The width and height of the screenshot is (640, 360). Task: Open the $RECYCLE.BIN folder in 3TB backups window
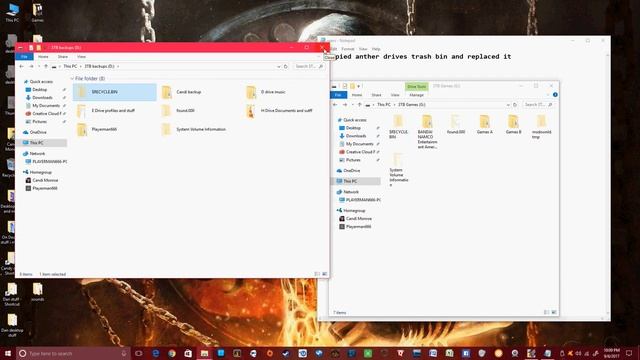pyautogui.click(x=115, y=92)
